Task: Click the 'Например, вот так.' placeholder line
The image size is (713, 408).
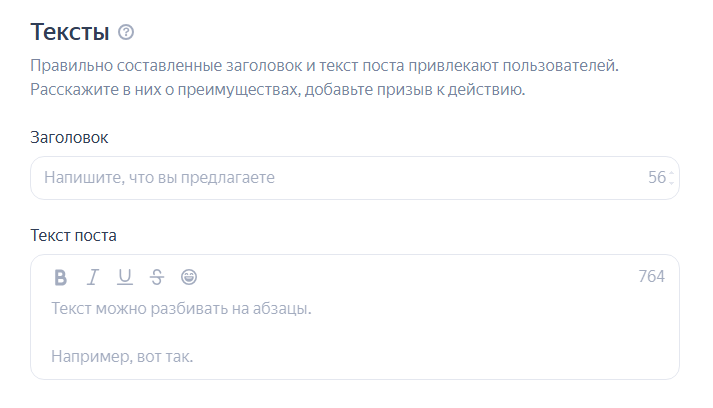Action: click(122, 356)
